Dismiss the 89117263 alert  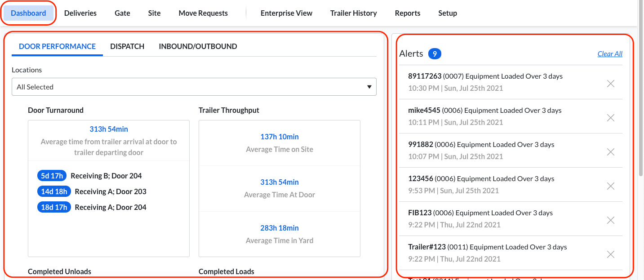coord(610,84)
